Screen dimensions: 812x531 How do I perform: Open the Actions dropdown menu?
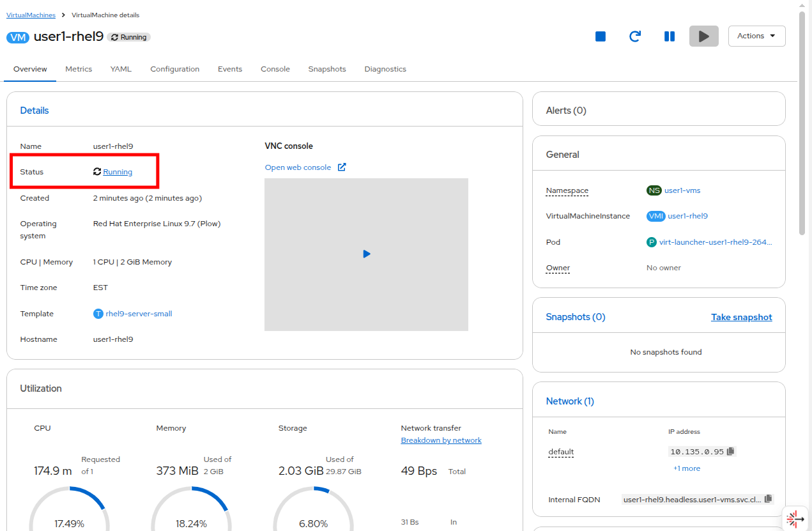(x=756, y=36)
